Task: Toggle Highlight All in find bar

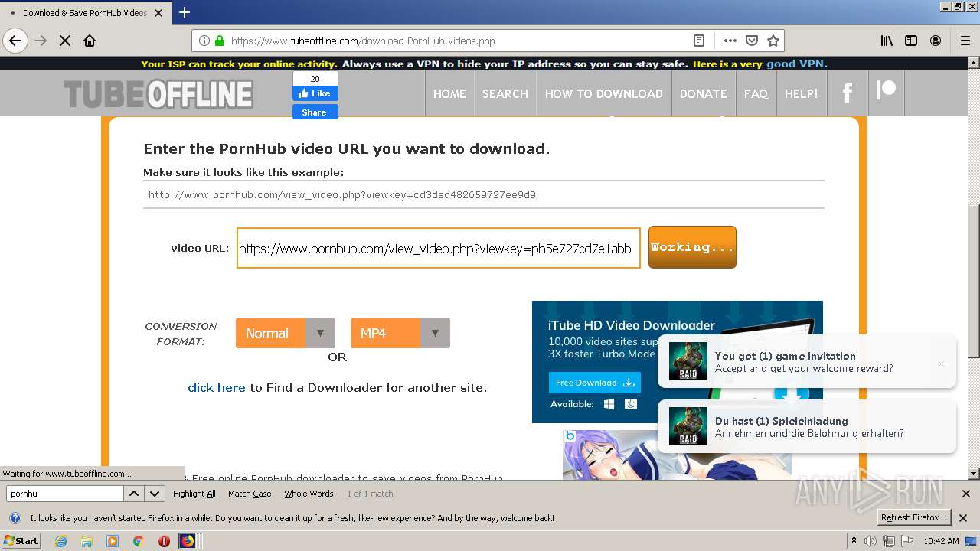Action: (x=194, y=494)
